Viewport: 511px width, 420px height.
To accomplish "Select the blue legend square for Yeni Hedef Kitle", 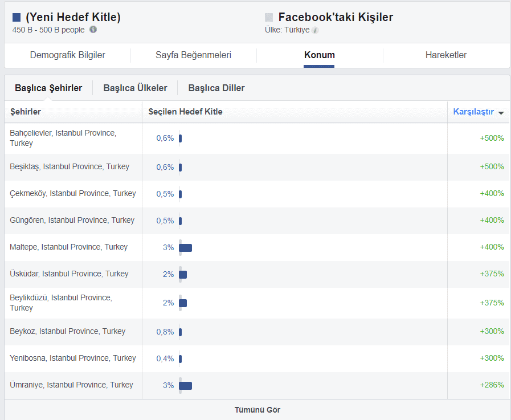I will point(16,17).
